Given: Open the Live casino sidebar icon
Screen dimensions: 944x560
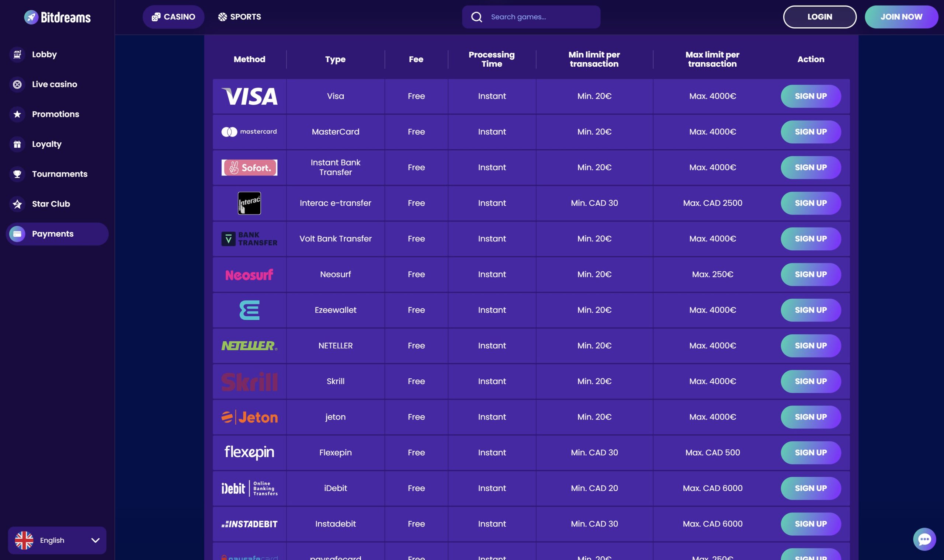Looking at the screenshot, I should (17, 84).
